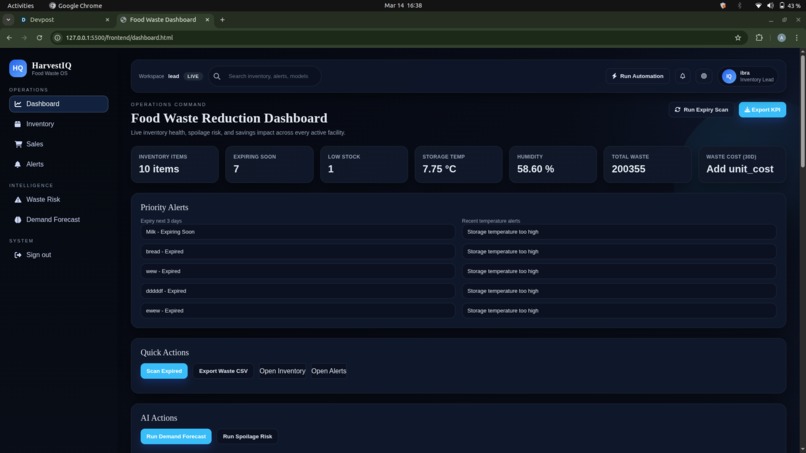Click the search magnifier icon
This screenshot has width=806, height=453.
click(217, 76)
